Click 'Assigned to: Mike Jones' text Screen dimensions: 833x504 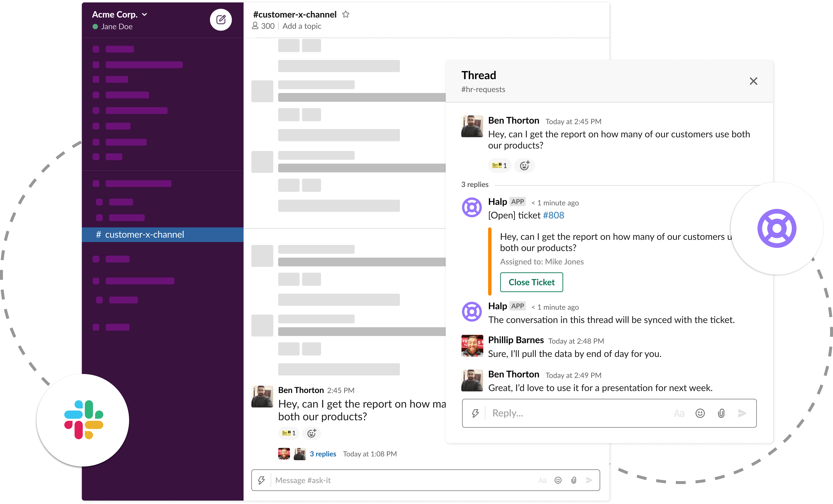542,262
